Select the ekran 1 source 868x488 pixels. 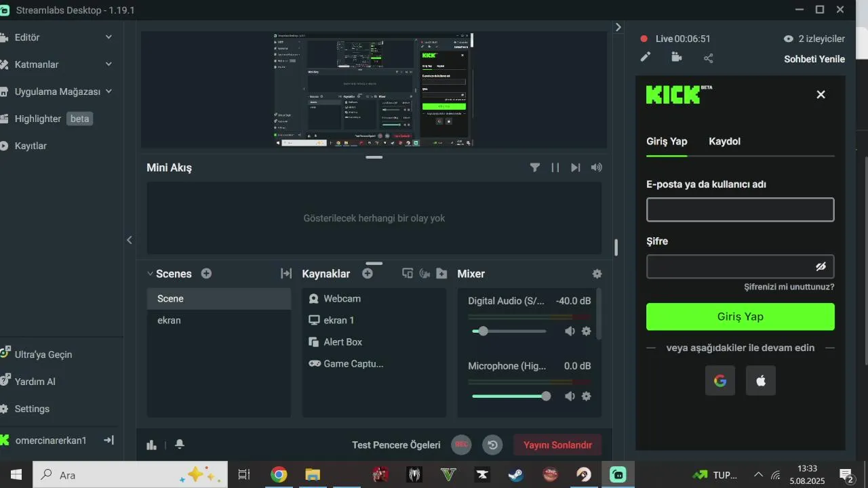(374, 320)
